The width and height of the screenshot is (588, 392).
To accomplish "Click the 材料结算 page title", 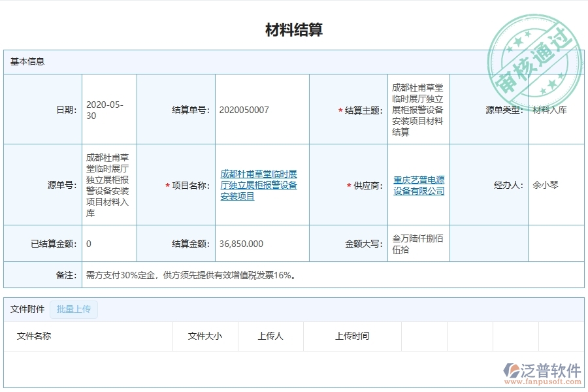I will click(x=295, y=27).
